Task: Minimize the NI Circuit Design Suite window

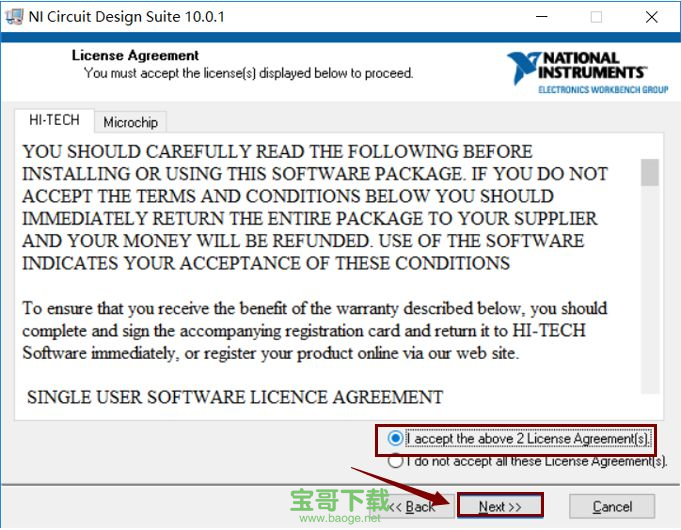Action: coord(541,17)
